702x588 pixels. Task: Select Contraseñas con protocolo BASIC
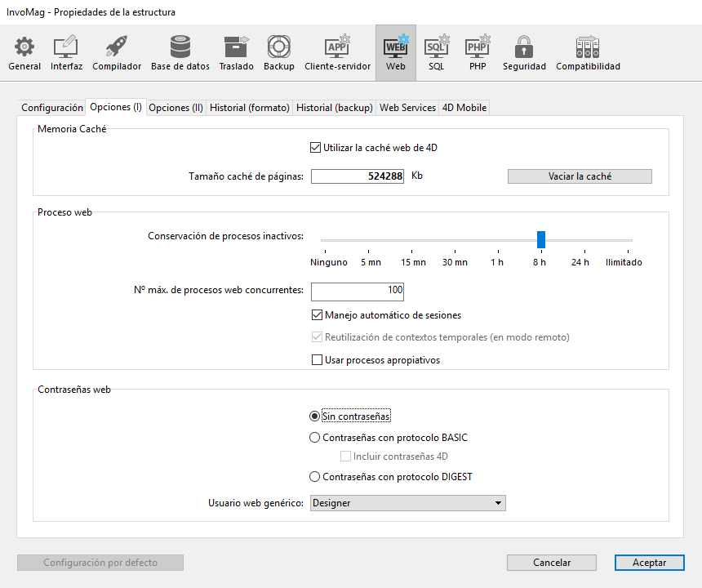point(315,438)
